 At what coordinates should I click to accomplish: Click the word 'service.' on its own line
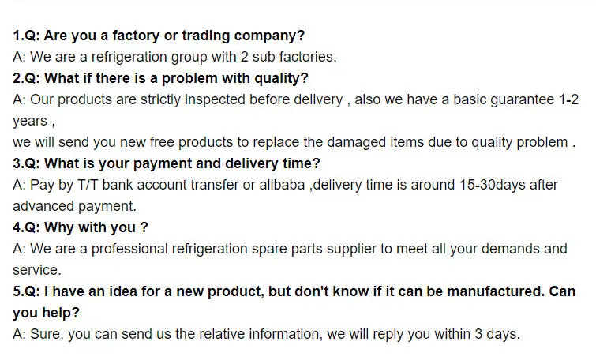(x=37, y=270)
